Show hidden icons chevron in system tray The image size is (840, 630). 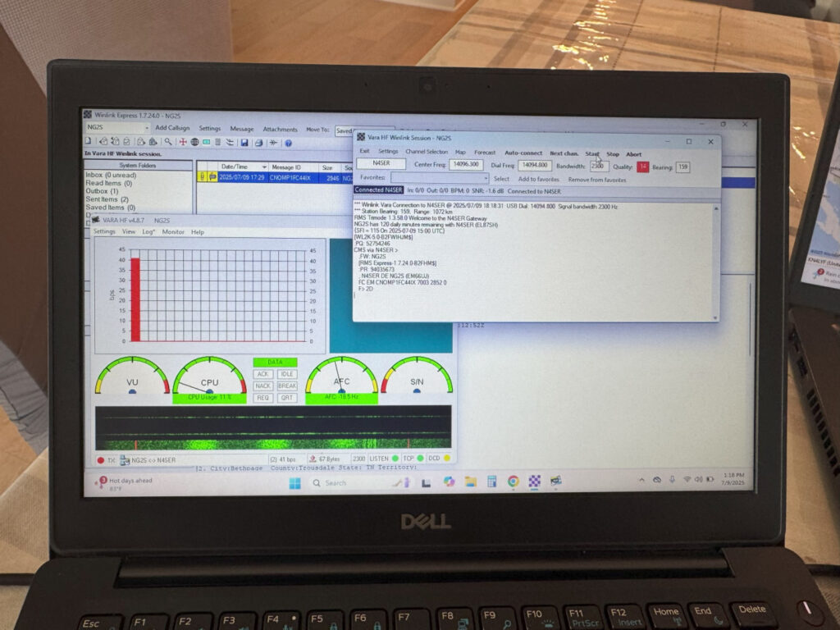641,479
